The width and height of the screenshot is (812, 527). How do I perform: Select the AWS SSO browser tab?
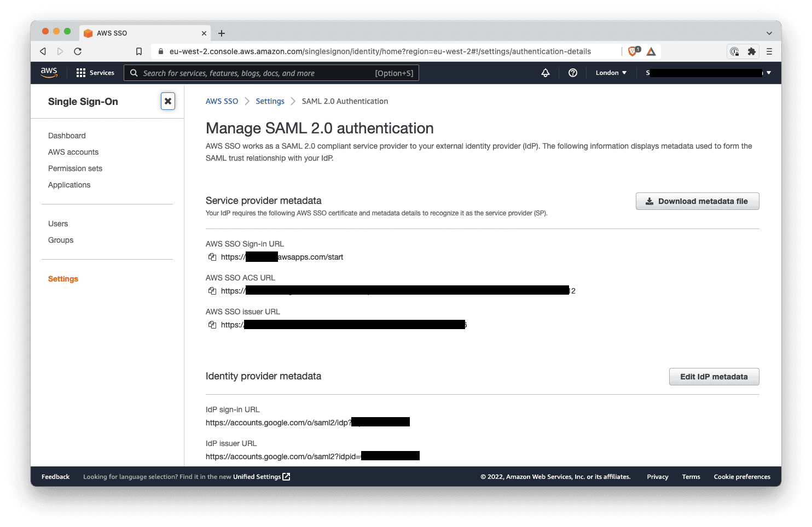coord(145,33)
